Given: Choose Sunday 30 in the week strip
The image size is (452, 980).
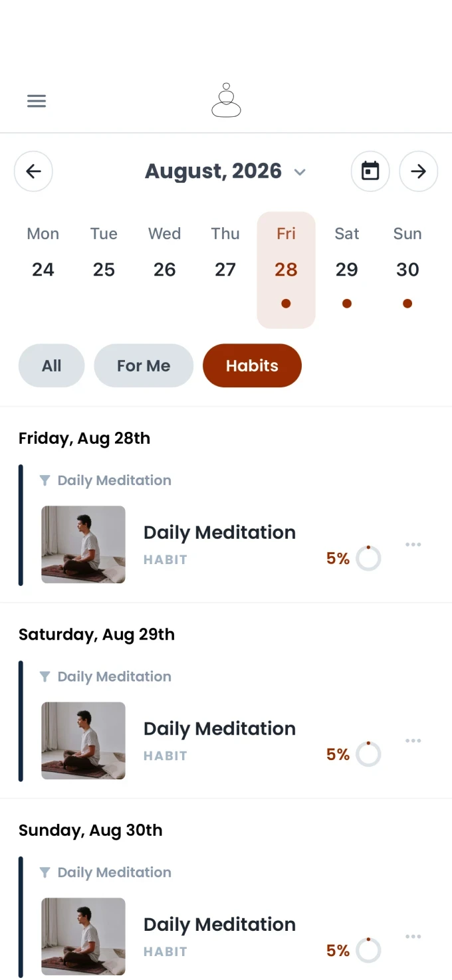Looking at the screenshot, I should 407,270.
